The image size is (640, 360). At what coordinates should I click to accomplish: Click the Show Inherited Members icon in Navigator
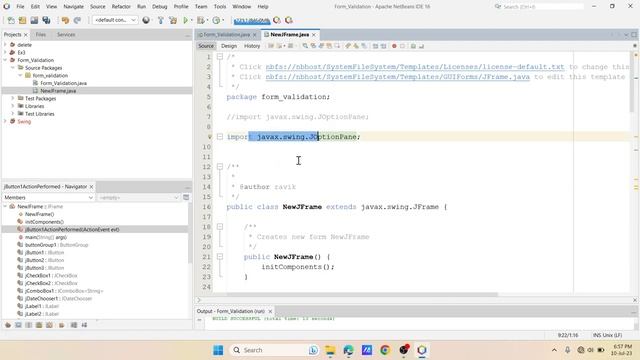click(8, 325)
